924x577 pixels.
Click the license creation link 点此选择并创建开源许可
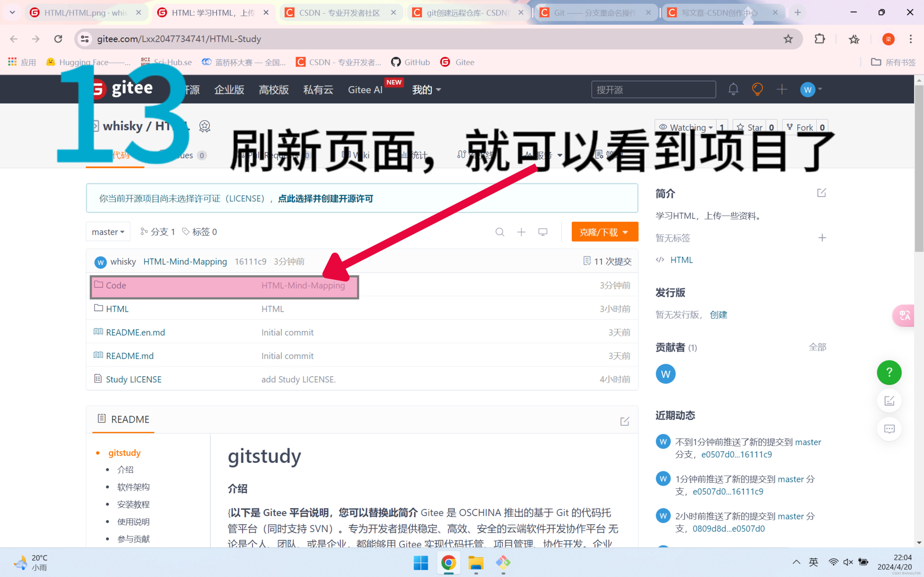point(325,199)
